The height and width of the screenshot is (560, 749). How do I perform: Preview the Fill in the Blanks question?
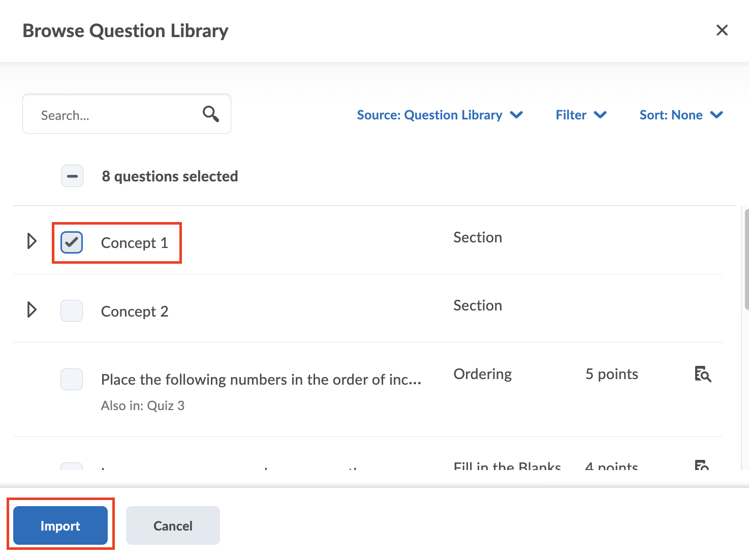[x=702, y=465]
